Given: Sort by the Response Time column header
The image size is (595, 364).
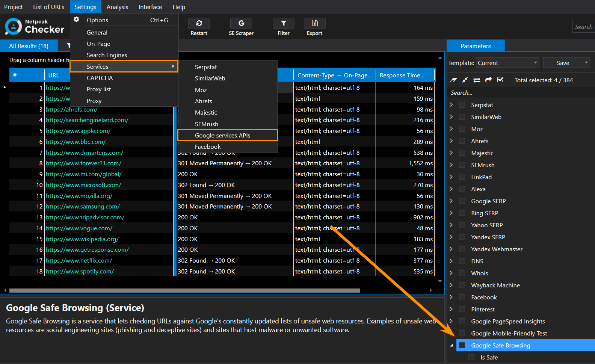Looking at the screenshot, I should [x=406, y=75].
